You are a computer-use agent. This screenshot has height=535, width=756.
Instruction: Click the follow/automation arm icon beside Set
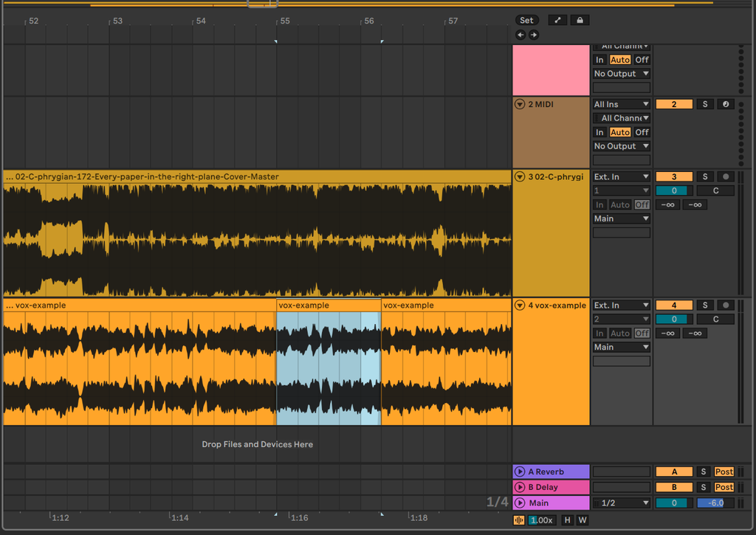[x=557, y=20]
